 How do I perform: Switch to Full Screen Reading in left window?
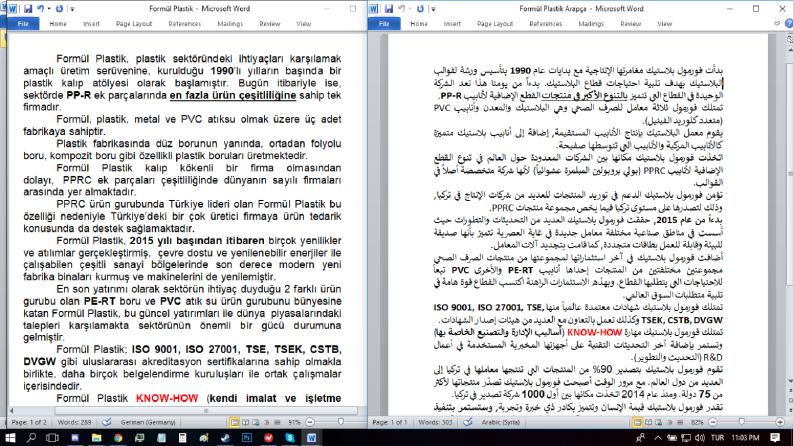pyautogui.click(x=245, y=422)
